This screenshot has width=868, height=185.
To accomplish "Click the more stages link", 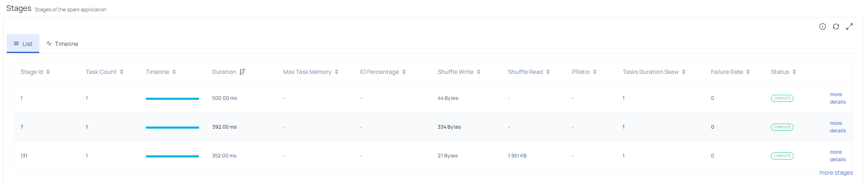I will pyautogui.click(x=836, y=172).
